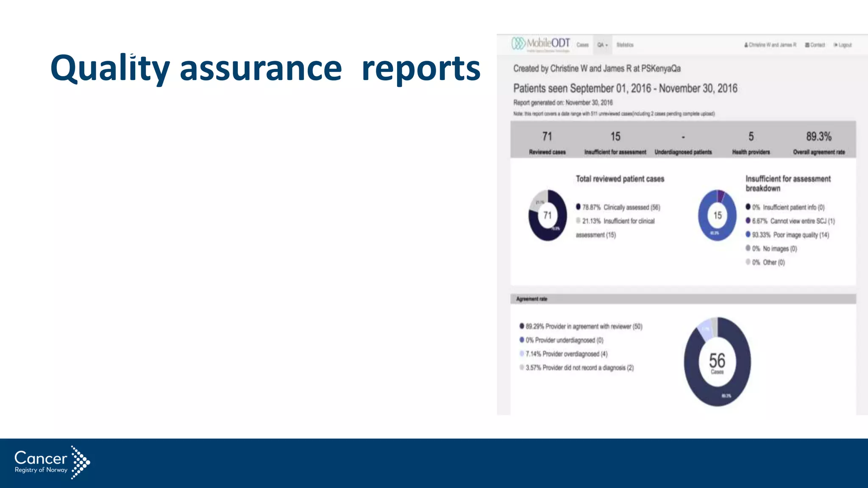This screenshot has height=488, width=868.
Task: Click the Clinically assessed (56) legend dot
Action: point(578,207)
